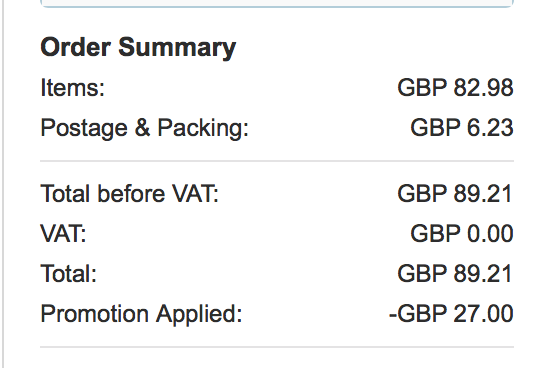Select the postage amount GBP 6.23

(x=462, y=128)
